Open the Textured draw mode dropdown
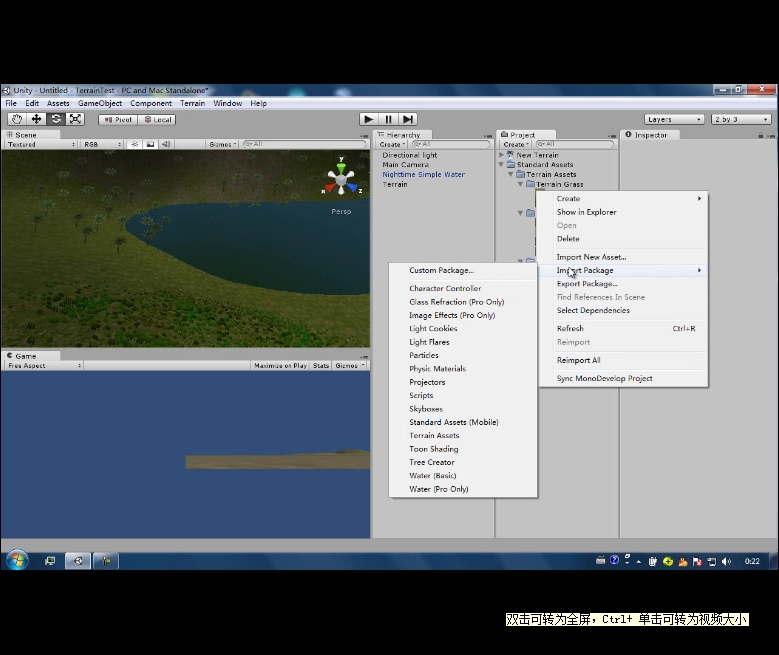The height and width of the screenshot is (655, 779). pyautogui.click(x=41, y=144)
